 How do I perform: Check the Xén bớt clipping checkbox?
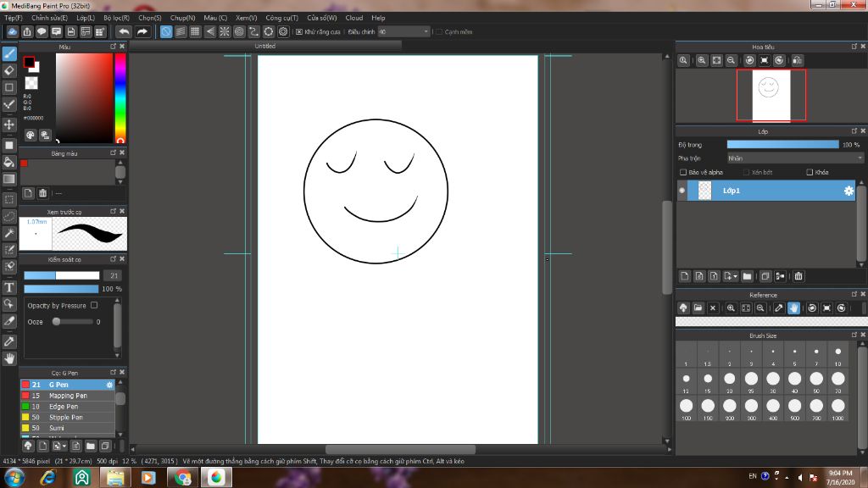point(746,172)
